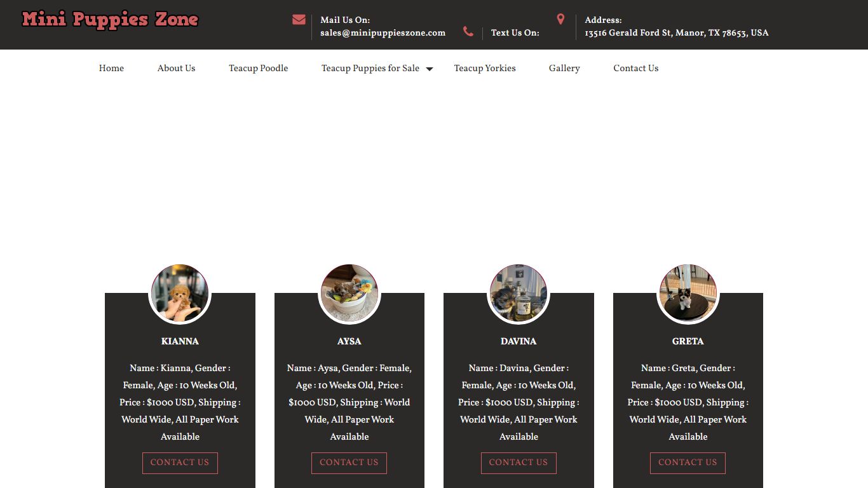Open the Gallery page
This screenshot has width=868, height=488.
pos(564,68)
